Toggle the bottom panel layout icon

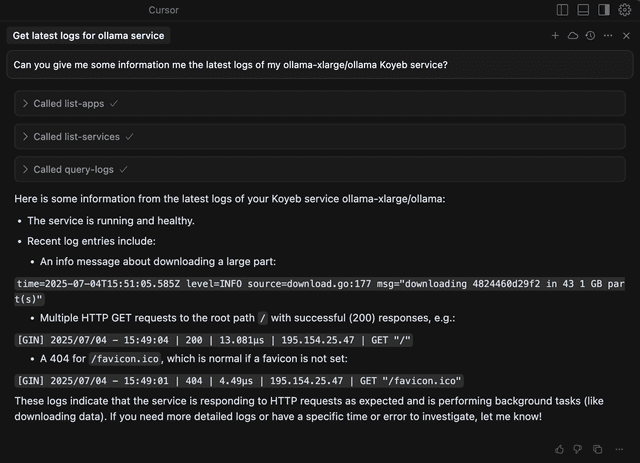tap(583, 10)
